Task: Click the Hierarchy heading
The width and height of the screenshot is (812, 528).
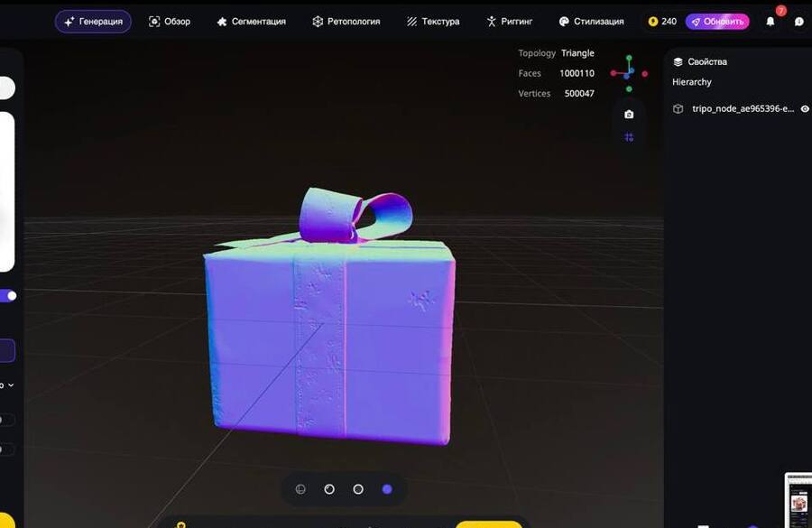Action: coord(691,82)
